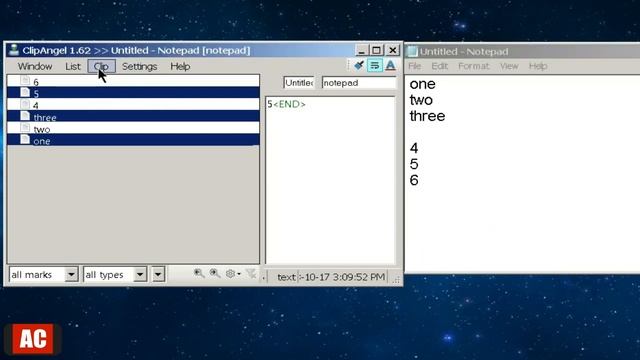Viewport: 640px width, 360px height.
Task: Click the document icon of clip three
Action: (x=25, y=116)
